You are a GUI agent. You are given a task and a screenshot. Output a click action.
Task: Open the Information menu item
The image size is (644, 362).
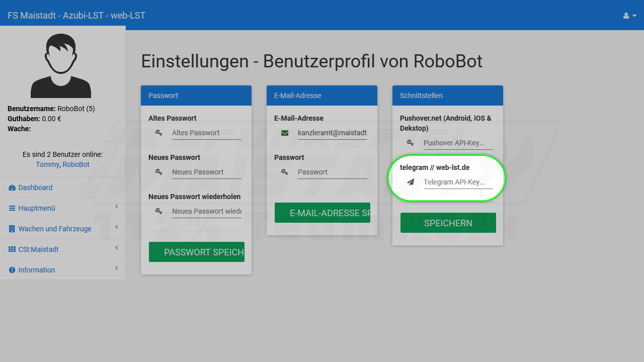tap(62, 270)
